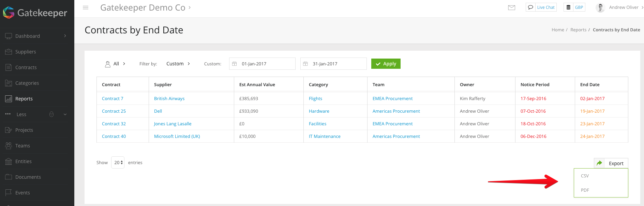Open Contract 25 link
The height and width of the screenshot is (206, 644).
[x=114, y=111]
